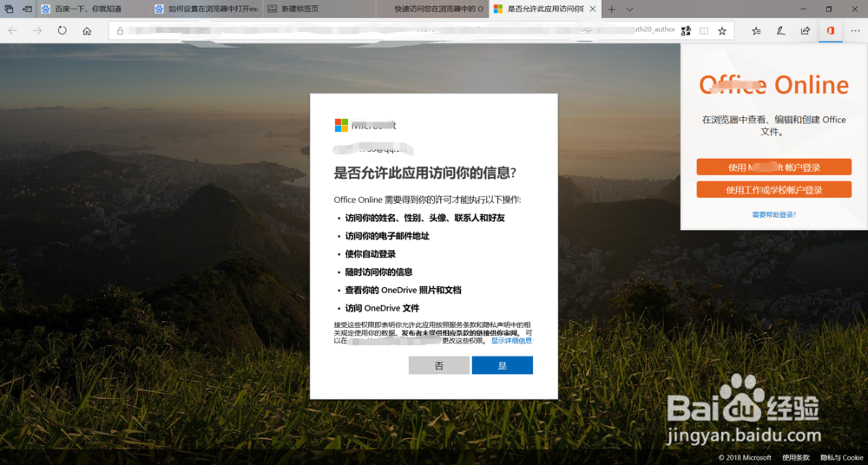Refresh the page
This screenshot has width=868, height=465.
point(62,31)
